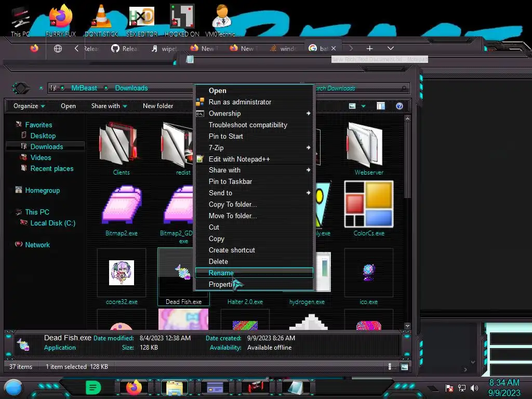The height and width of the screenshot is (399, 532).
Task: Choose Run as administrator
Action: [254, 102]
